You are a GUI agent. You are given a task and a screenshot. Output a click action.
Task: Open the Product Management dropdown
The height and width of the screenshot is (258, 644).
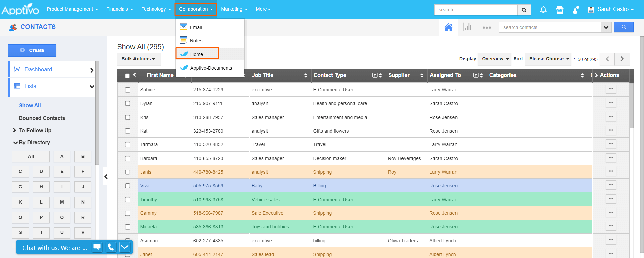(72, 9)
